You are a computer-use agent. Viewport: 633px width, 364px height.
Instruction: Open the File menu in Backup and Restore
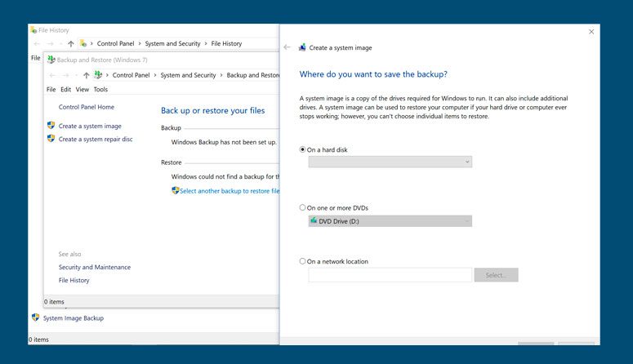pyautogui.click(x=51, y=89)
